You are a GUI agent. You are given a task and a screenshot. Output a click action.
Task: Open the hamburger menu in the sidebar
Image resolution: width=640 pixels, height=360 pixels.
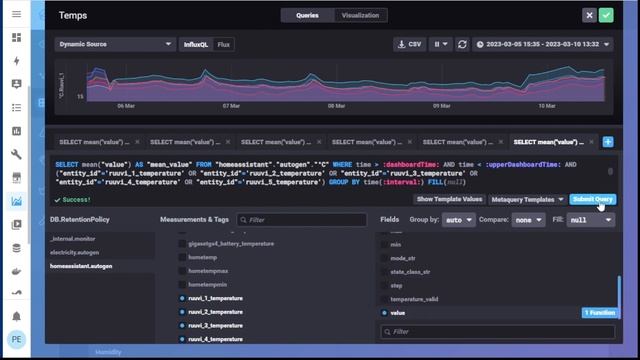pos(16,14)
